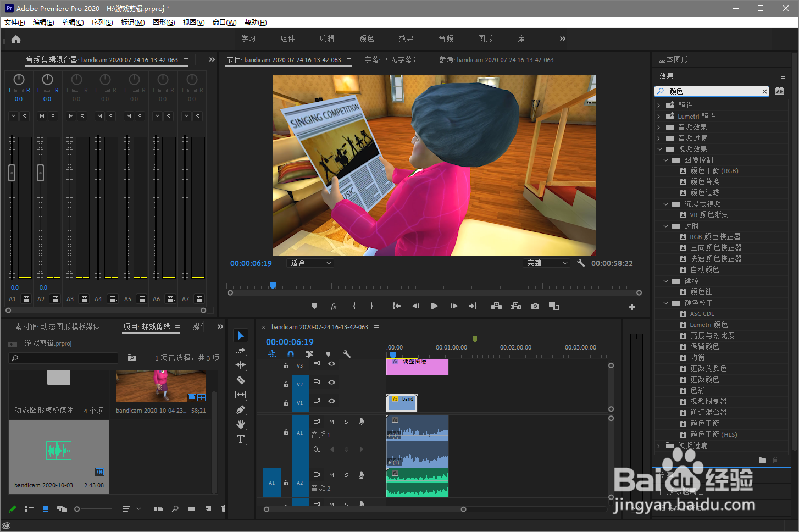Image resolution: width=799 pixels, height=532 pixels.
Task: Select the 三向颜色校正器 effect
Action: click(x=716, y=248)
